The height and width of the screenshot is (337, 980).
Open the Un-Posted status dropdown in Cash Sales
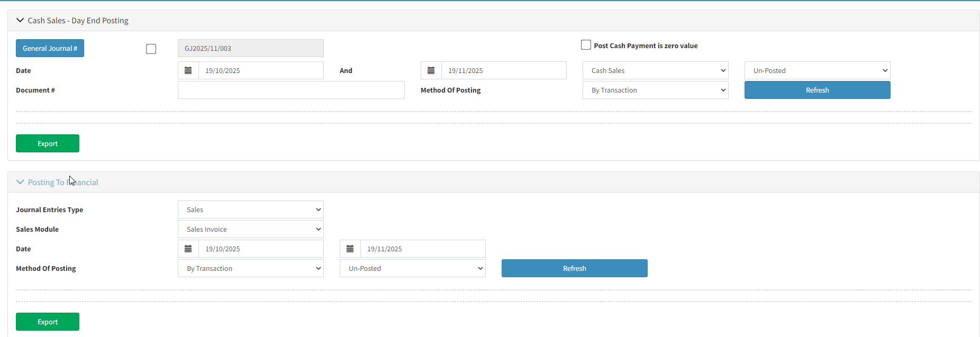coord(817,70)
